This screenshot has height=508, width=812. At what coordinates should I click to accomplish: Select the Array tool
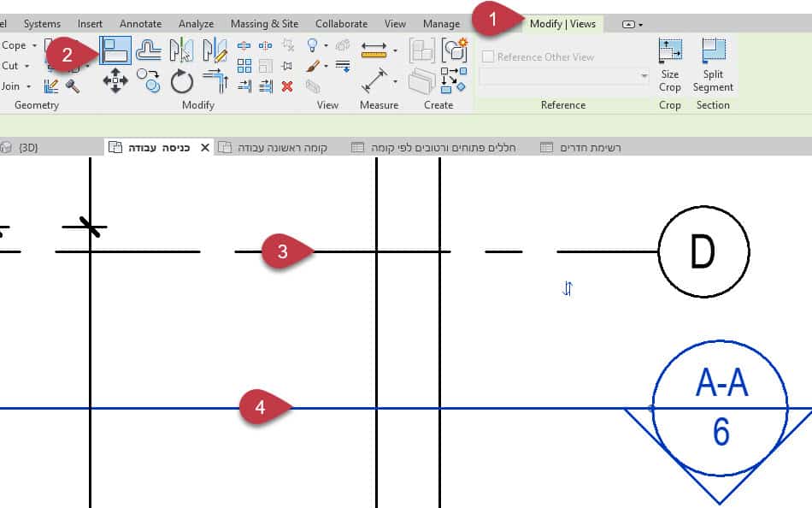tap(244, 66)
